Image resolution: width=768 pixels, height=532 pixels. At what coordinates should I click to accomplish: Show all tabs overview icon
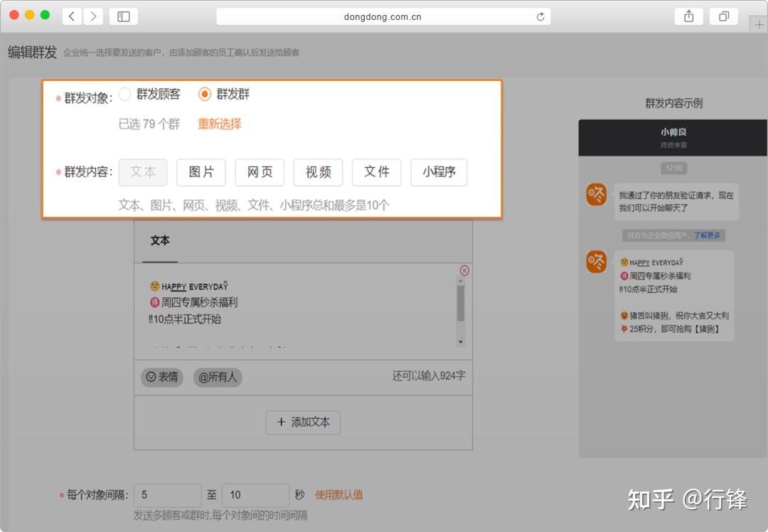724,16
